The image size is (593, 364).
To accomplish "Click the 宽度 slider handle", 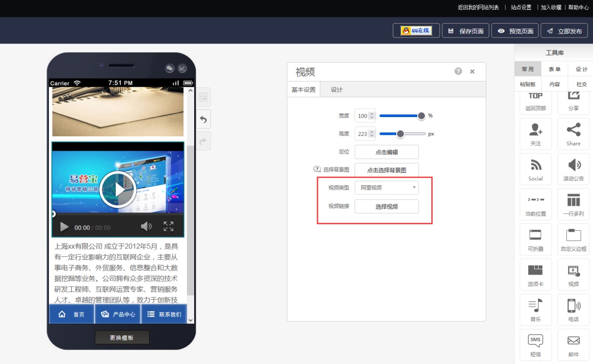I will [x=421, y=116].
